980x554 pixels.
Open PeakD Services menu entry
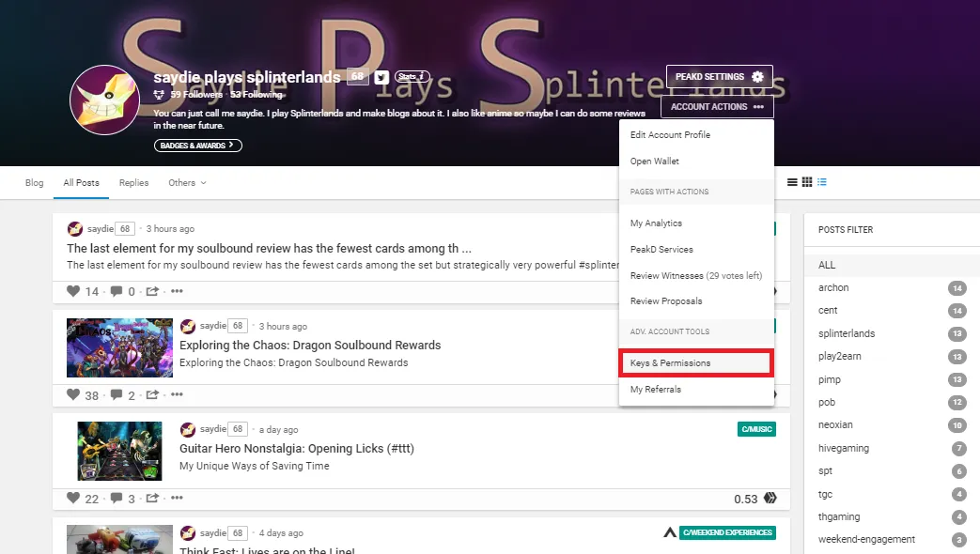coord(696,249)
